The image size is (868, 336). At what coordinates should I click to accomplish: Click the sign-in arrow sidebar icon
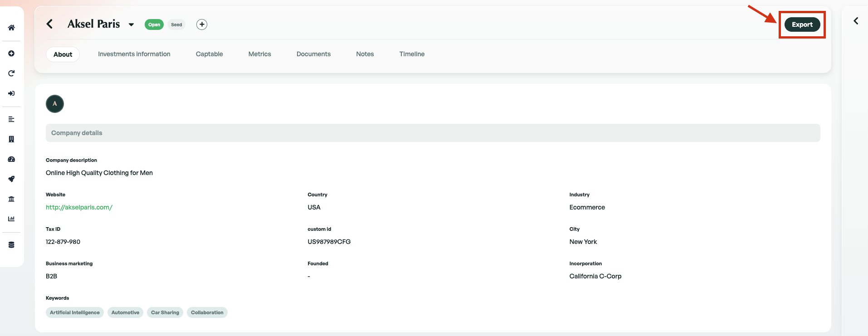coord(11,93)
